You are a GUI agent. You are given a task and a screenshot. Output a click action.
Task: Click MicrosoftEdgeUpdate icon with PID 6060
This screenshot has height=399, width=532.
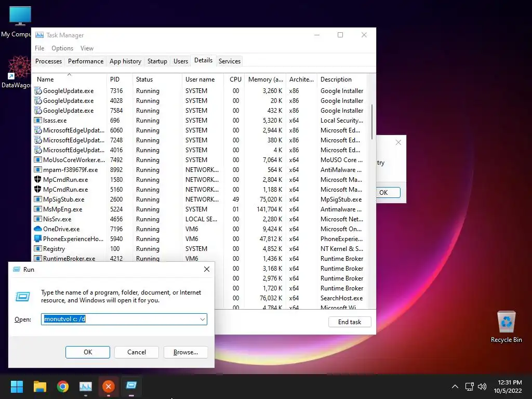[37, 130]
